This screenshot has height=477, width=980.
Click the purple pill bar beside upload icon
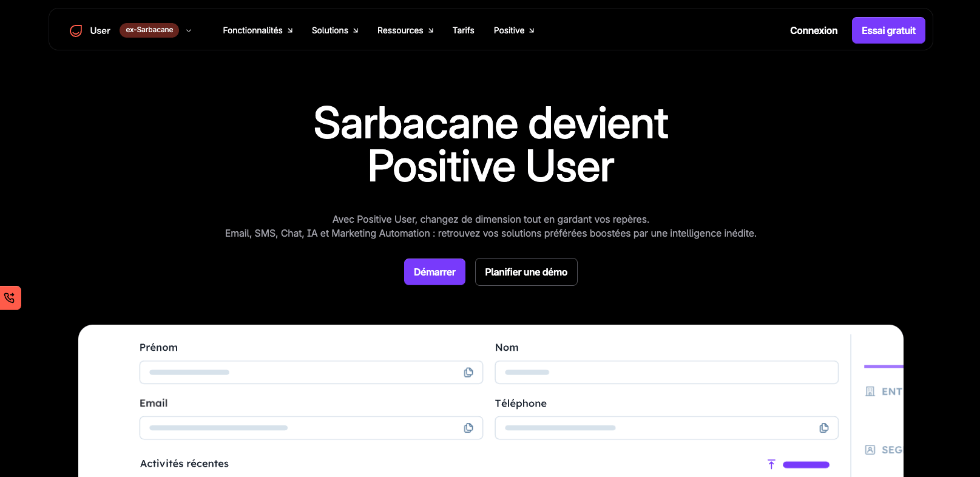pyautogui.click(x=806, y=465)
